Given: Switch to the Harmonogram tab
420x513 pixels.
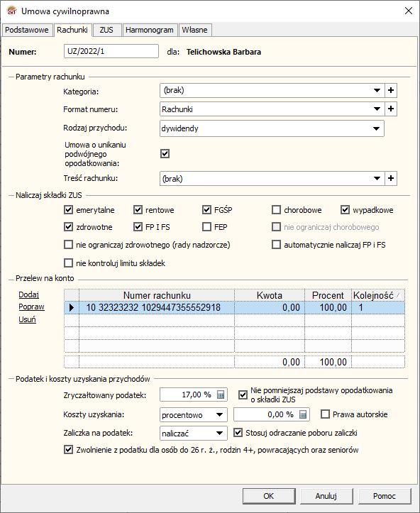Looking at the screenshot, I should (x=150, y=30).
